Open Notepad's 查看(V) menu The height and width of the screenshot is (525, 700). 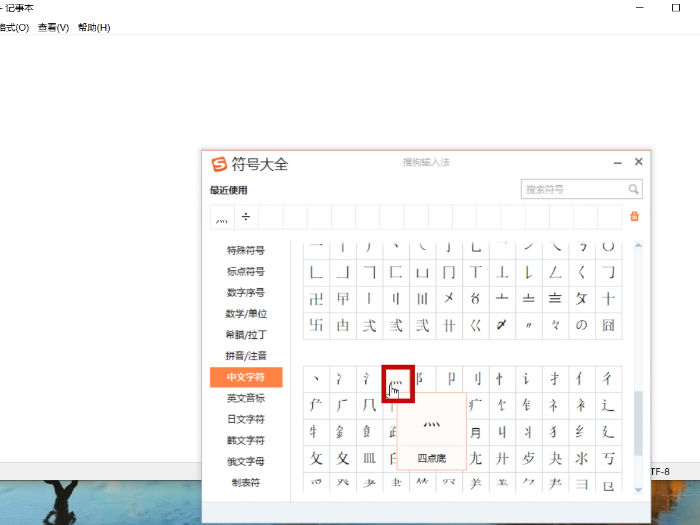pyautogui.click(x=54, y=28)
